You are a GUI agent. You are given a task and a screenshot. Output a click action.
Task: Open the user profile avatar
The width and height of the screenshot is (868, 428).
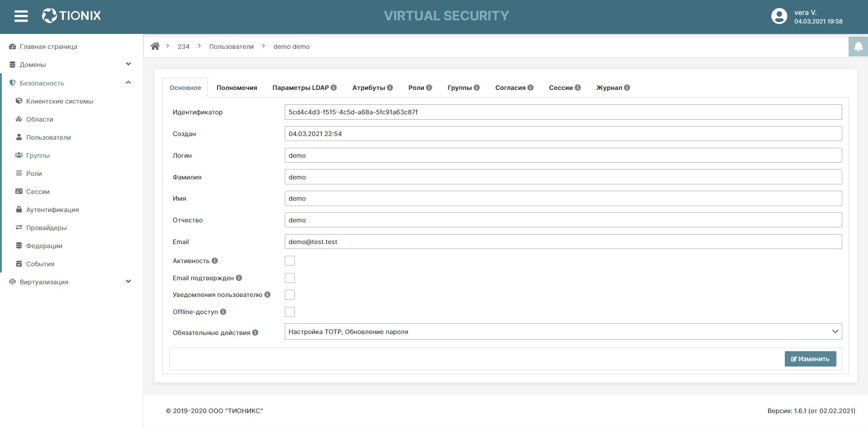[779, 16]
